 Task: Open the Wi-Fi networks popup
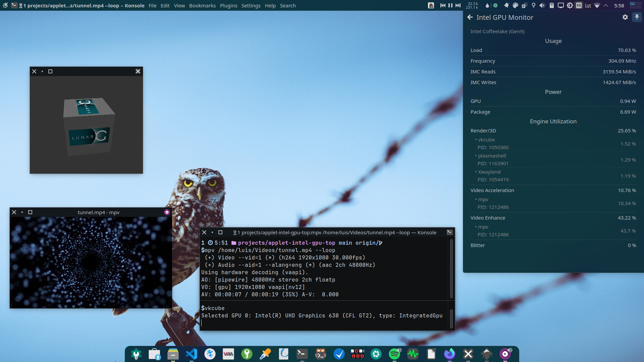pyautogui.click(x=597, y=5)
